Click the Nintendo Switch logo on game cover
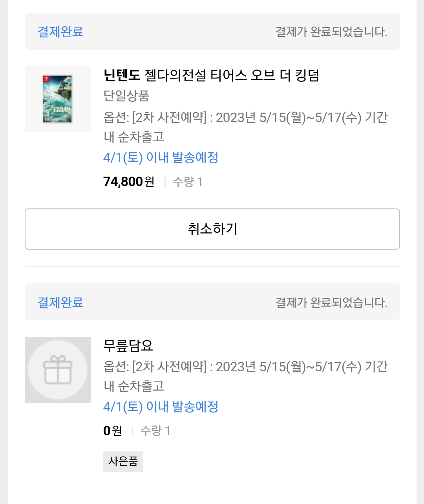The height and width of the screenshot is (504, 424). click(x=46, y=80)
